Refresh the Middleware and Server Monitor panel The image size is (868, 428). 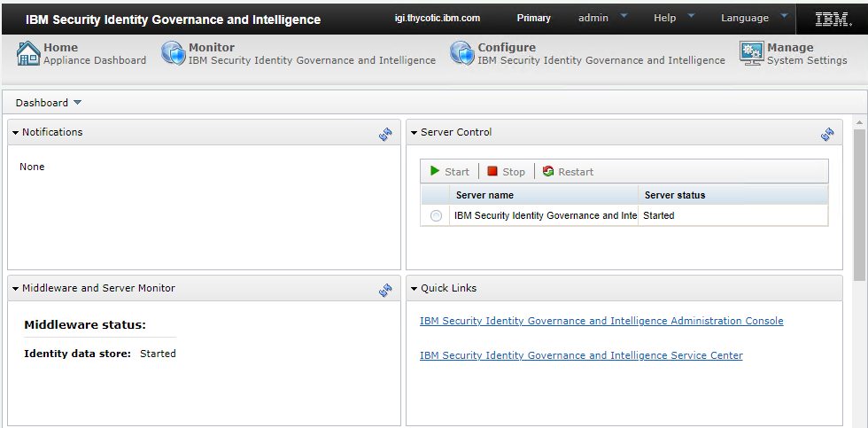coord(386,290)
